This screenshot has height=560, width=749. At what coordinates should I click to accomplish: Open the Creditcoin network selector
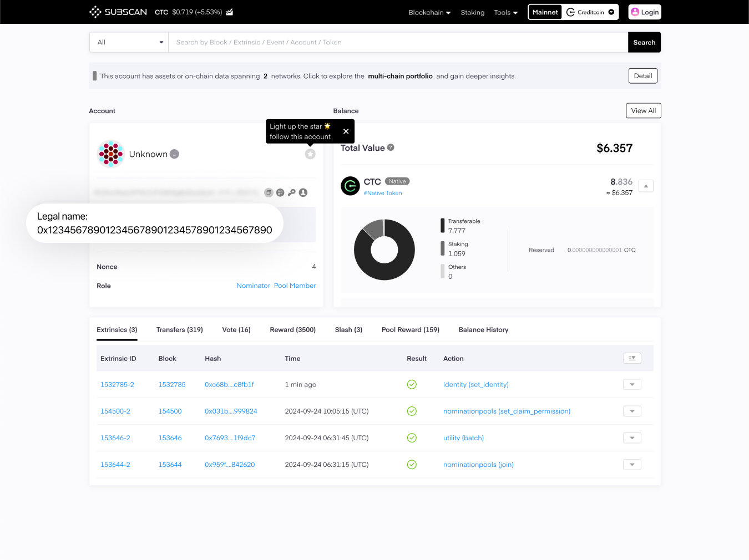590,12
